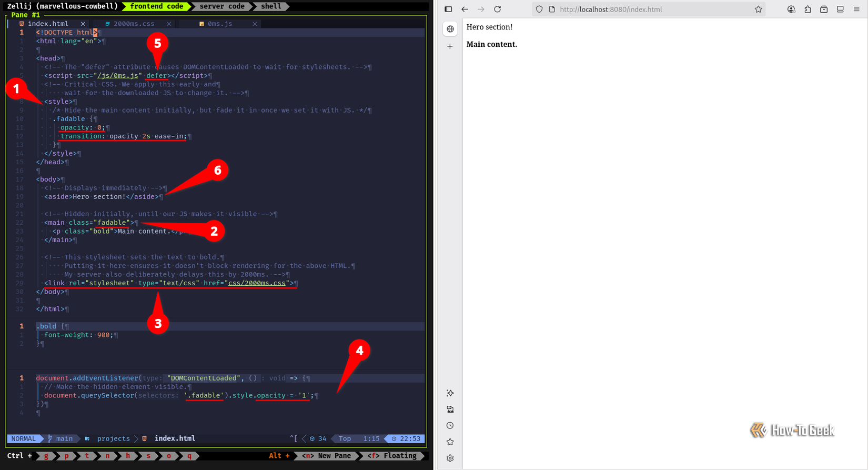The image size is (868, 470).
Task: Click "Hero section!" text in the browser page
Action: click(489, 27)
